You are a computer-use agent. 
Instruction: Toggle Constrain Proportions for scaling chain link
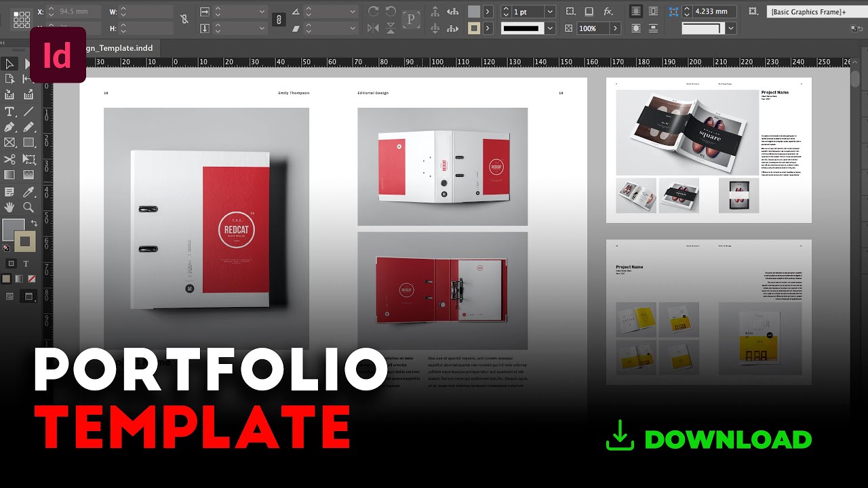(x=278, y=20)
